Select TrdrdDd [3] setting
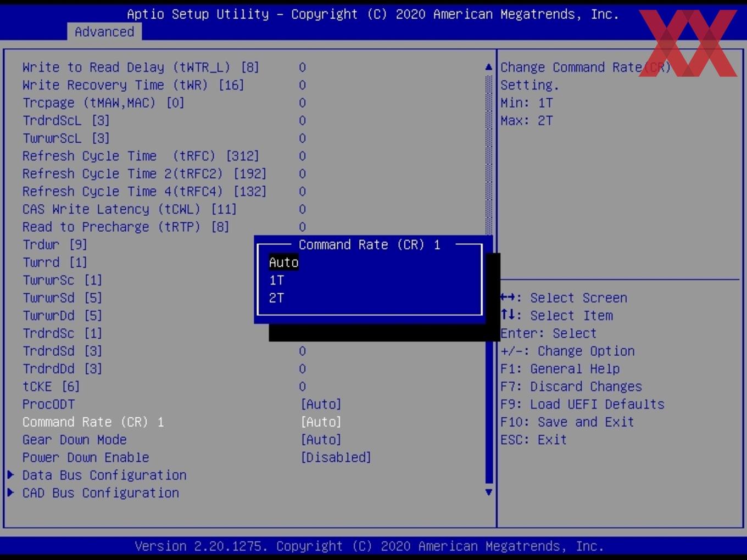 tap(62, 369)
